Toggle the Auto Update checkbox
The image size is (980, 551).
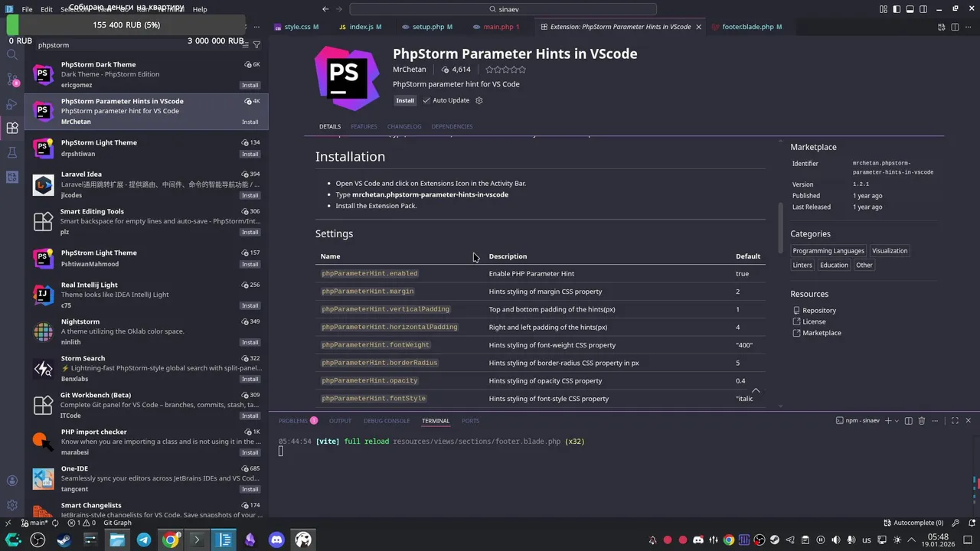427,100
